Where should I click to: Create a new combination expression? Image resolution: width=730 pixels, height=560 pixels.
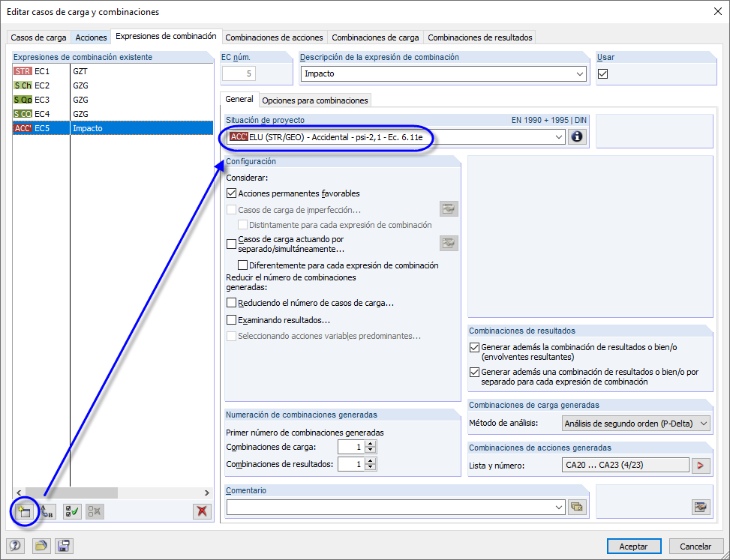pos(25,511)
